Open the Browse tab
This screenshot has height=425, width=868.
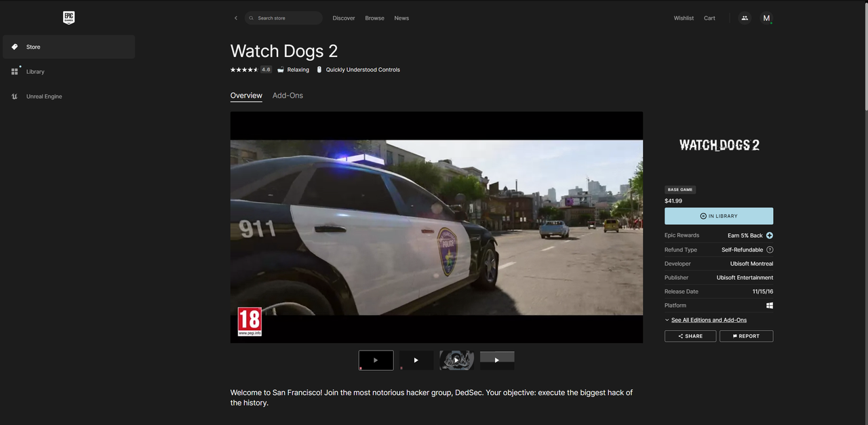click(x=374, y=18)
